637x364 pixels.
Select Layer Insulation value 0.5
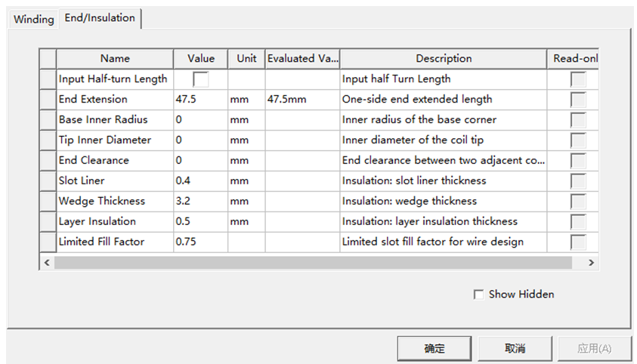tap(201, 221)
